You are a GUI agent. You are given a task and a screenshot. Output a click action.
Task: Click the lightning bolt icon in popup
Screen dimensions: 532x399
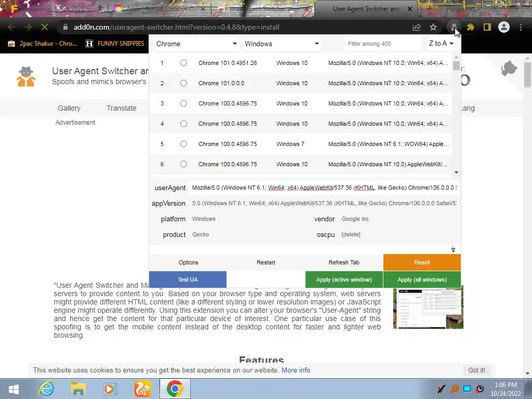coord(453,249)
